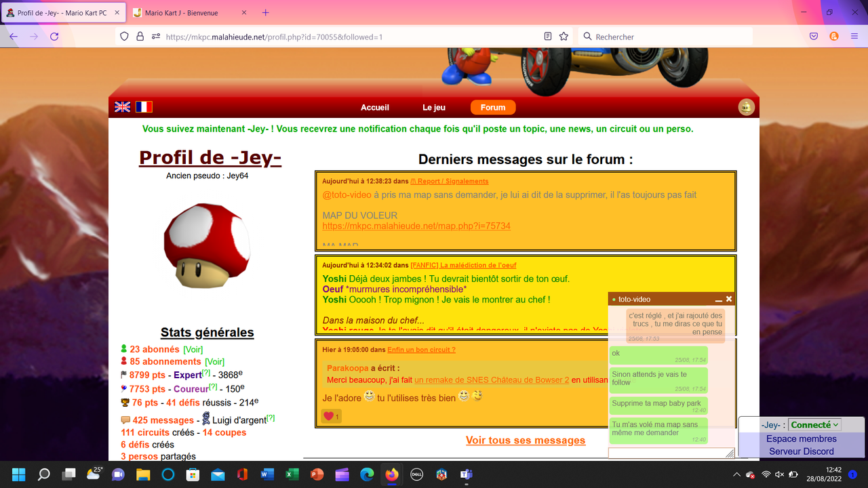Open SNES Château de Bowser 2 remake link
Viewport: 868px width, 488px height.
(492, 380)
